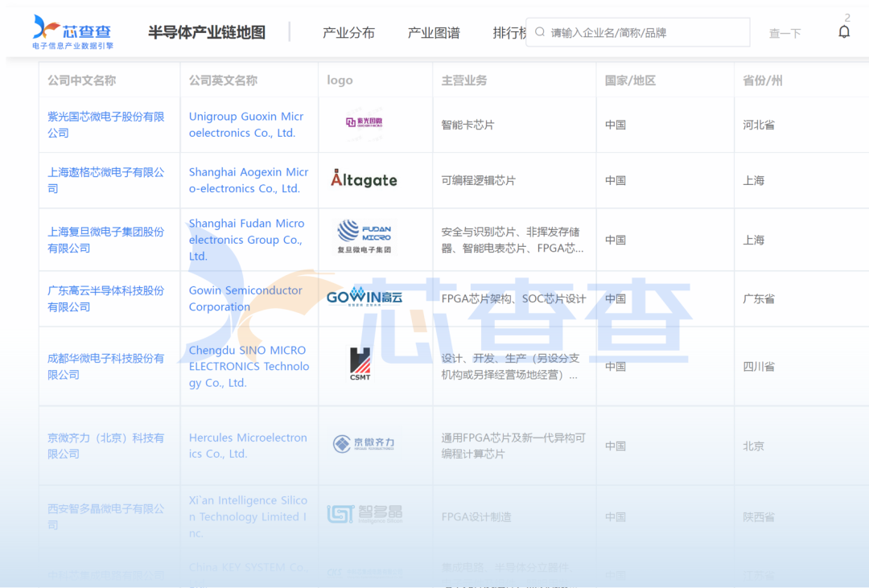The image size is (869, 588).
Task: Open the 产业图谱 menu tab
Action: pos(434,33)
